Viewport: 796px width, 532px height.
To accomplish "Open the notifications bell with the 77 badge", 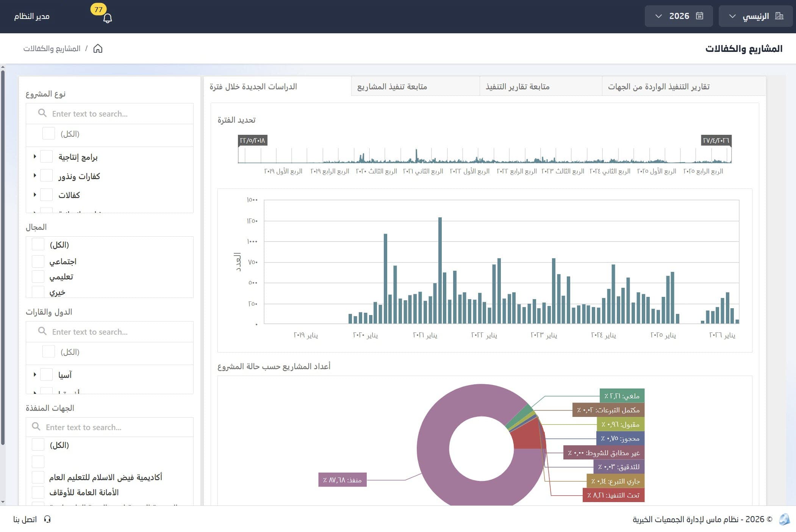I will click(107, 18).
